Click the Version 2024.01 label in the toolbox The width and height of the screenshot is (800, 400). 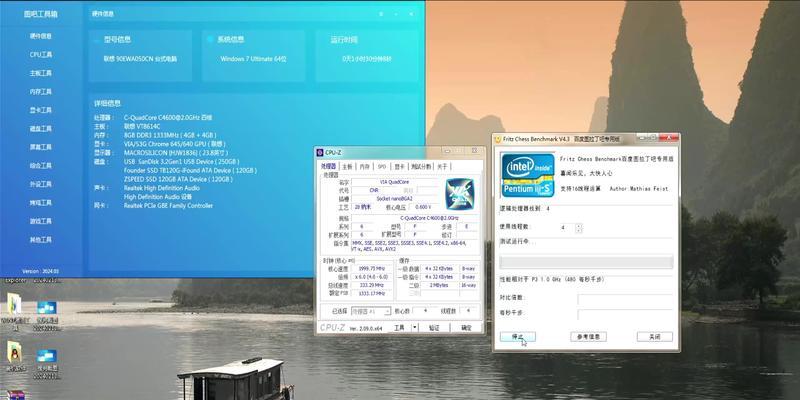tap(40, 271)
